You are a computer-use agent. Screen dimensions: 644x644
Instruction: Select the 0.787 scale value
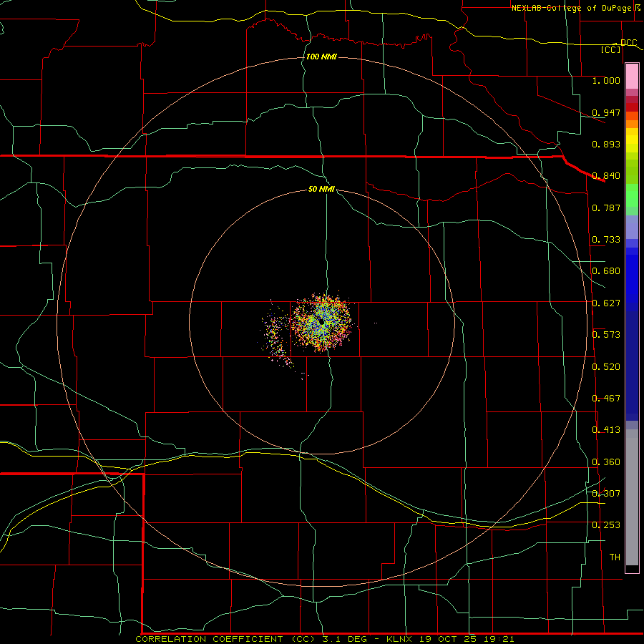pos(606,208)
